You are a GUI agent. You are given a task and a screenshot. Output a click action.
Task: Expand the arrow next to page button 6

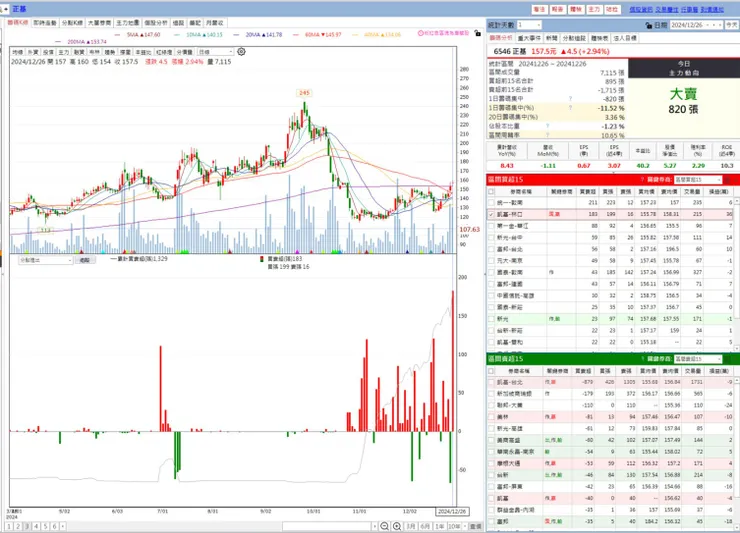[63, 526]
